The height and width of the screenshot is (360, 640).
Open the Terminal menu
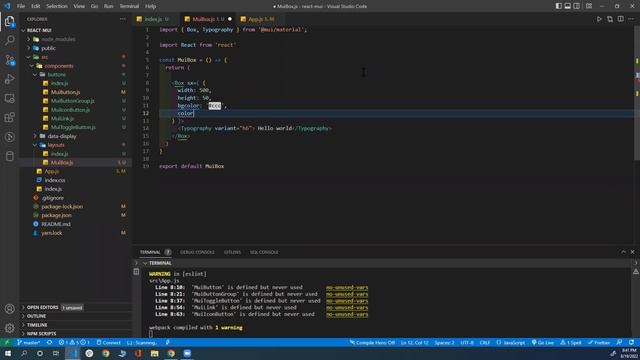point(129,6)
